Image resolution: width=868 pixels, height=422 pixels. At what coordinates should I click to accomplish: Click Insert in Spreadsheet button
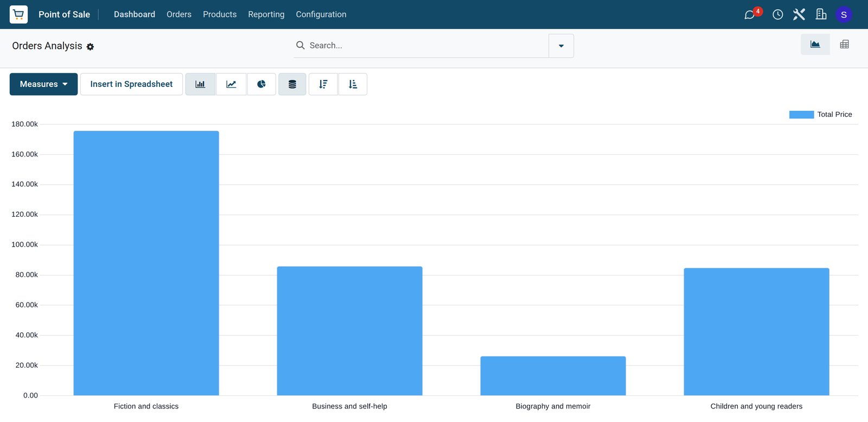click(x=131, y=84)
